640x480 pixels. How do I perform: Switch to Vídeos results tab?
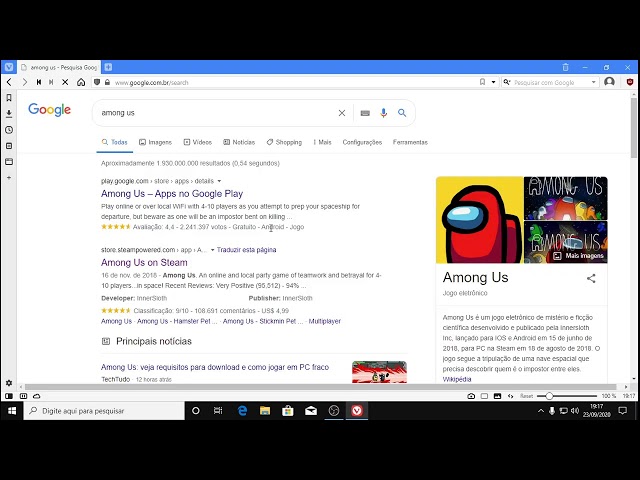pos(198,142)
